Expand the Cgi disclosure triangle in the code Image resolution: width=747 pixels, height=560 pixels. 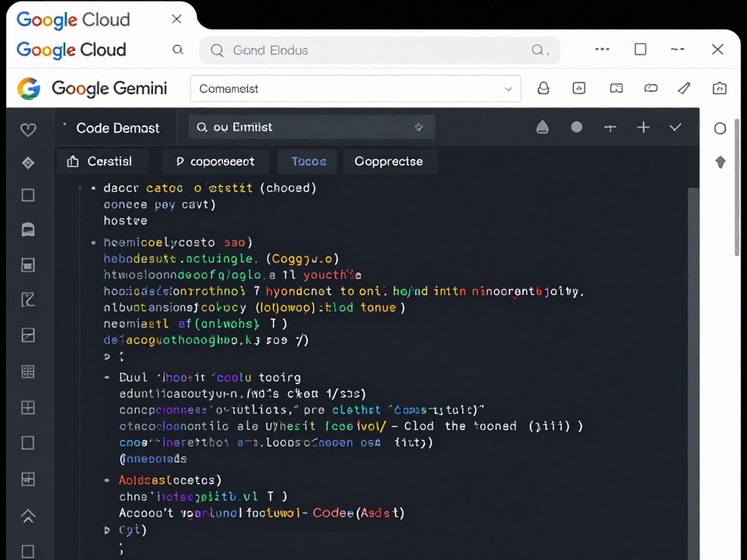pyautogui.click(x=107, y=530)
